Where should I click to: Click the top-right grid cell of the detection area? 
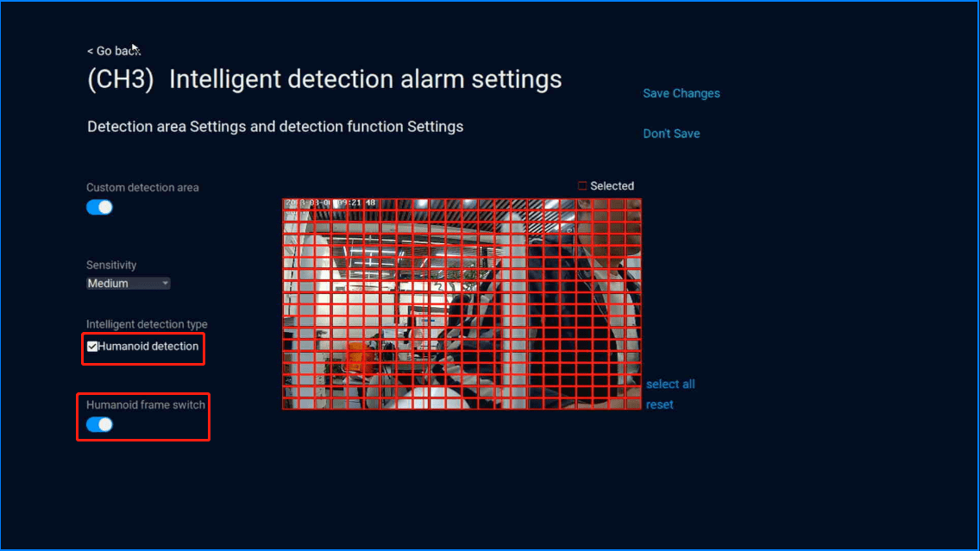click(633, 203)
